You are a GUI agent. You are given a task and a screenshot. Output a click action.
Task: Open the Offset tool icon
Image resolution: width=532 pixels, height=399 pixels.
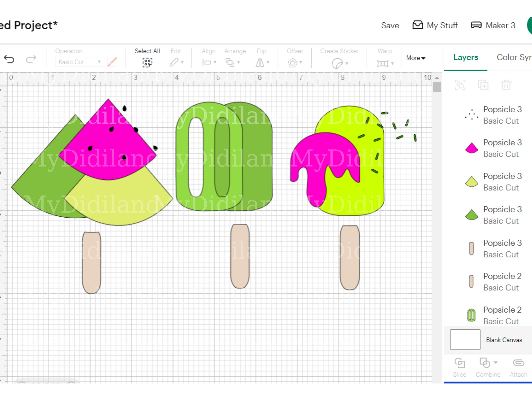(292, 62)
